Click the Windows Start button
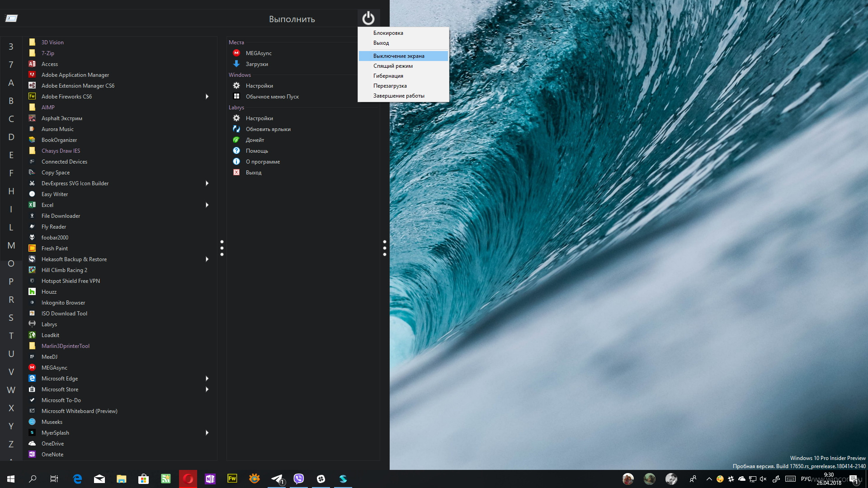Image resolution: width=868 pixels, height=488 pixels. pyautogui.click(x=11, y=479)
